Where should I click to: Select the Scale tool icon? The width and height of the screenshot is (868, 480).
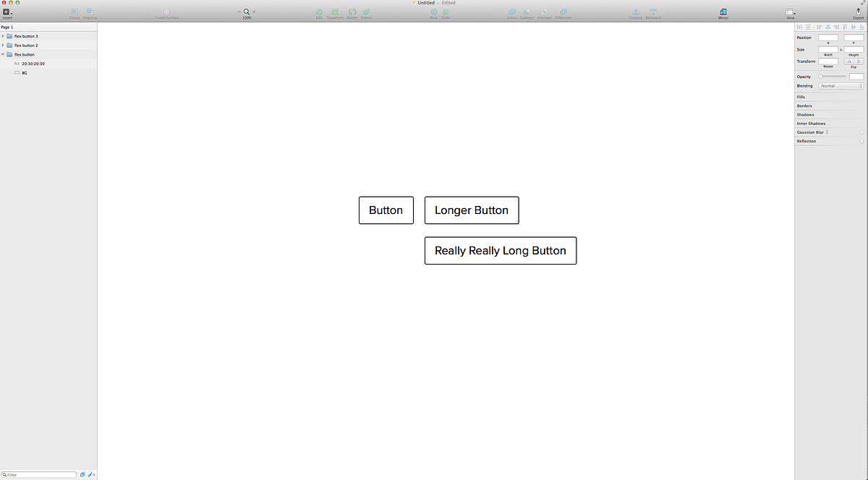pos(445,12)
